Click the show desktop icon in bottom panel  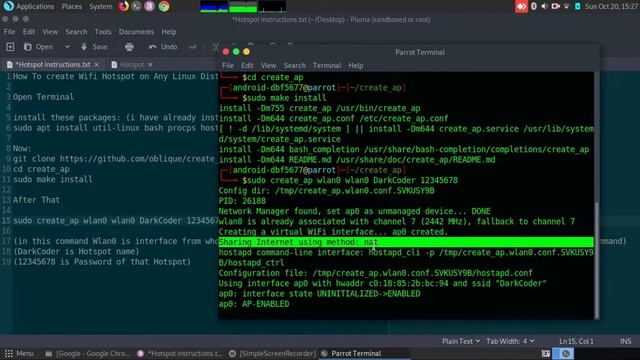tap(546, 353)
